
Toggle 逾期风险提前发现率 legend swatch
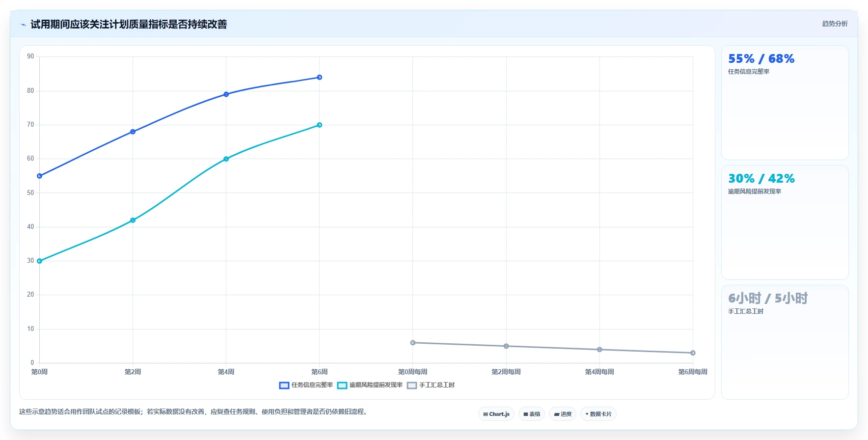click(x=342, y=385)
